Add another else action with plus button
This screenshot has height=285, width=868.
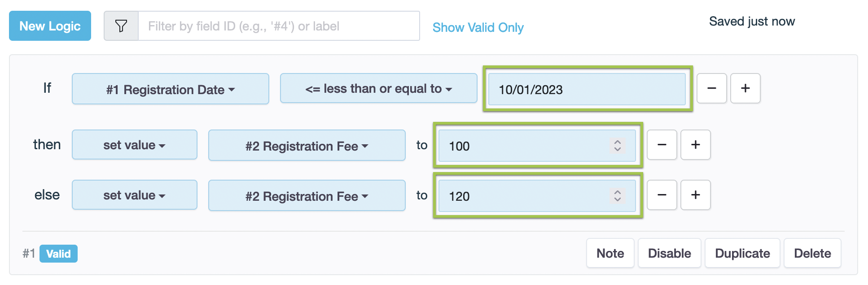[695, 195]
